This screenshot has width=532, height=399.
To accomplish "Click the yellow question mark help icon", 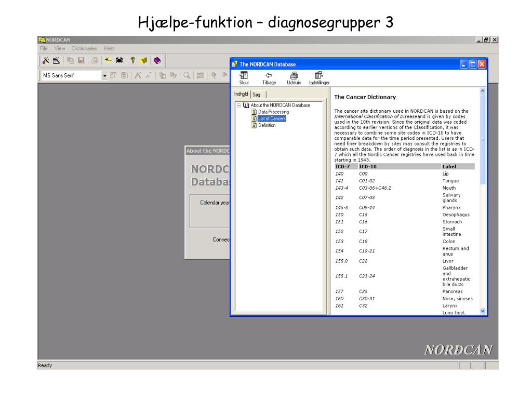I will point(132,60).
